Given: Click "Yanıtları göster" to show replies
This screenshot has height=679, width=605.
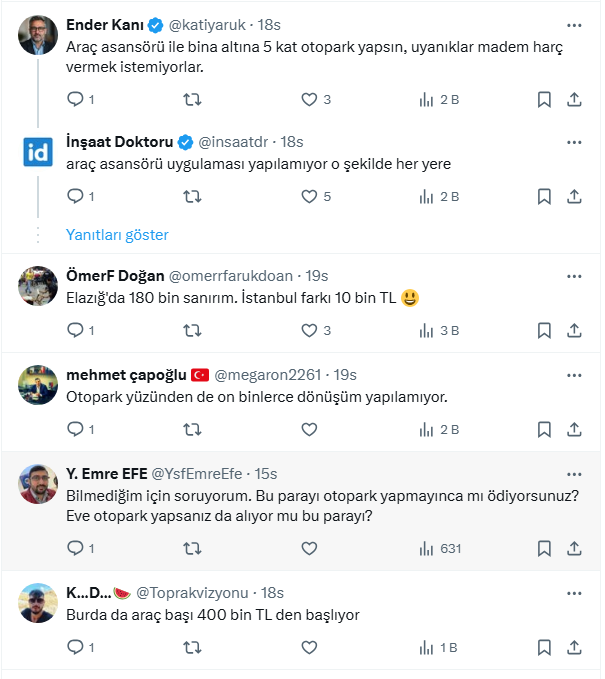Looking at the screenshot, I should [117, 235].
